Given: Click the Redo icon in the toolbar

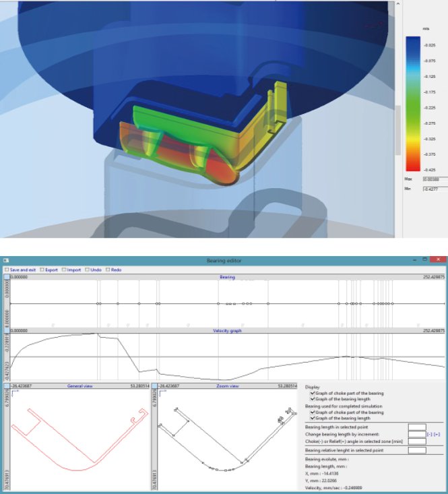Looking at the screenshot, I should (x=108, y=270).
